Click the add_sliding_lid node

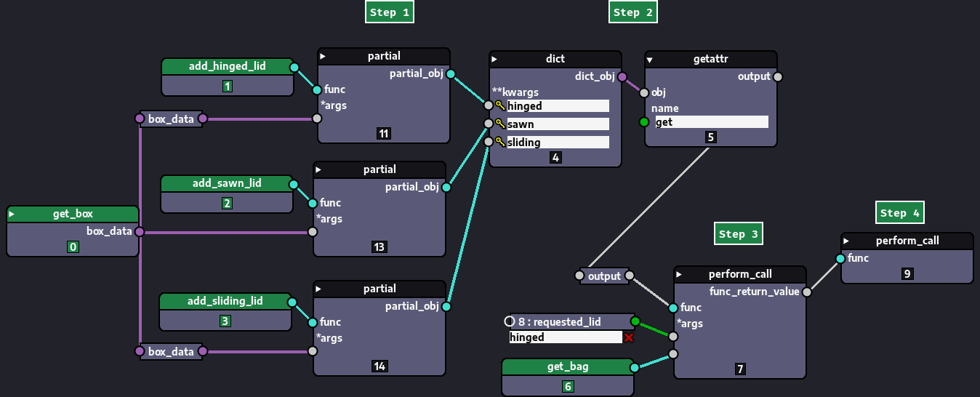225,301
